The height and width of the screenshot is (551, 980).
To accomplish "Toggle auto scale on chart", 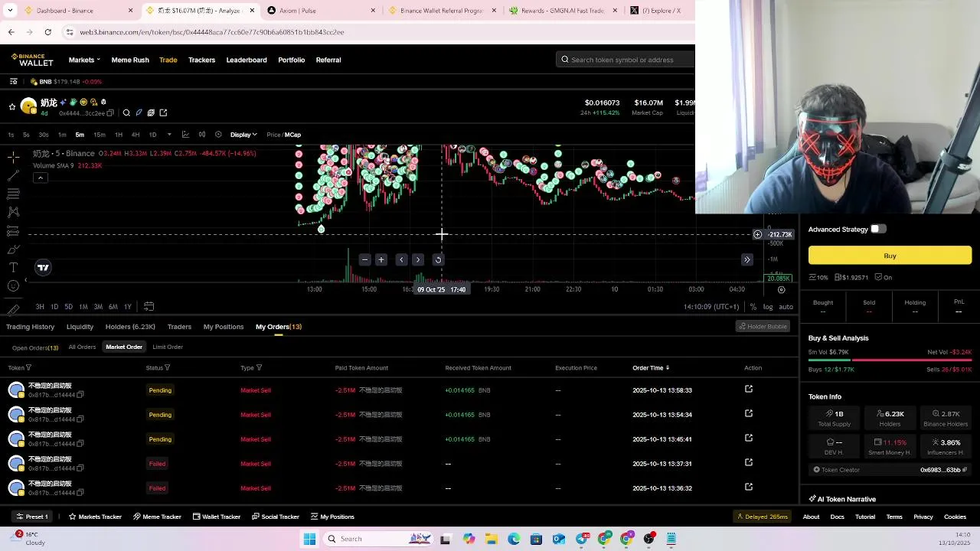I will pos(786,307).
